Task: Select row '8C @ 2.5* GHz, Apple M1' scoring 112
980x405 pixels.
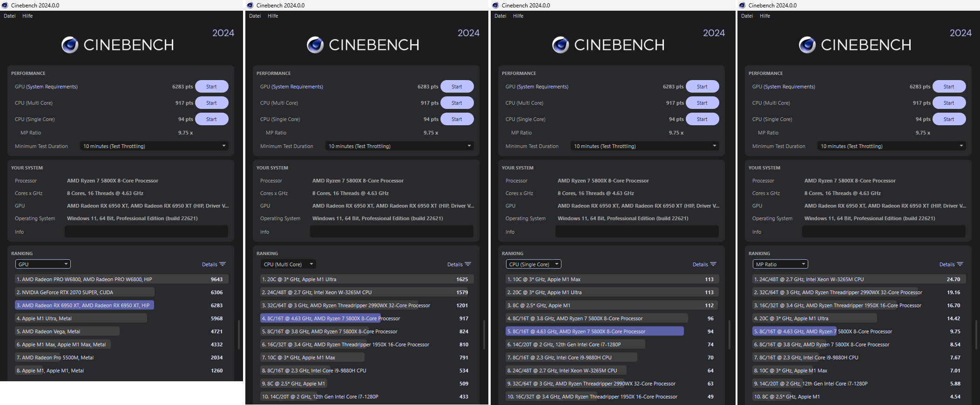Action: coord(612,305)
